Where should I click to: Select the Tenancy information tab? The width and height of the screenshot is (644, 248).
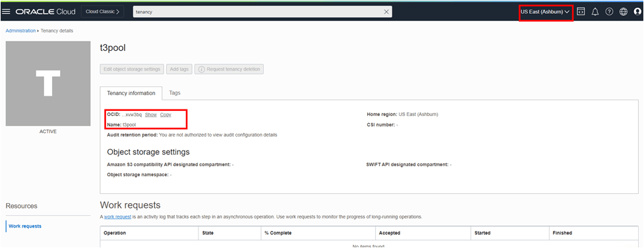(131, 94)
